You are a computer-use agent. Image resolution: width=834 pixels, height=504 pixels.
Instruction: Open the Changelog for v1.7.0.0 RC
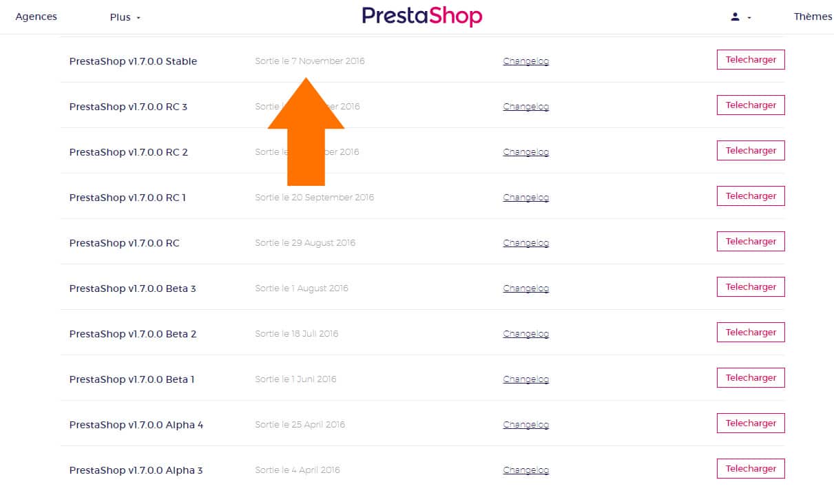click(x=526, y=243)
